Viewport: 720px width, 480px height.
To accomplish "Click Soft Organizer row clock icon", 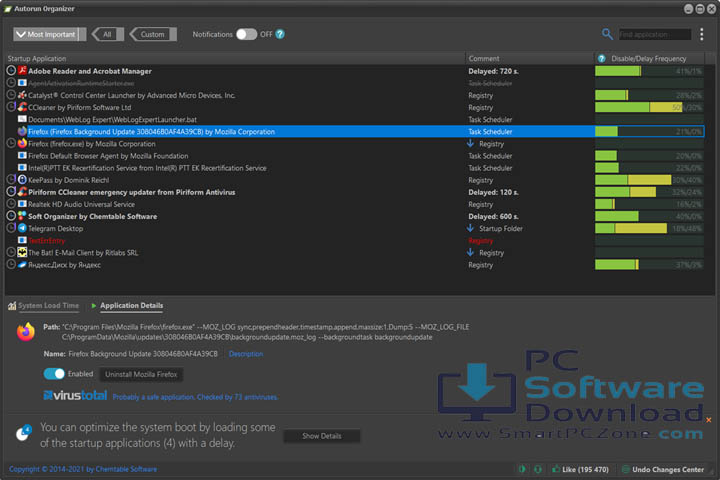I will (x=11, y=216).
